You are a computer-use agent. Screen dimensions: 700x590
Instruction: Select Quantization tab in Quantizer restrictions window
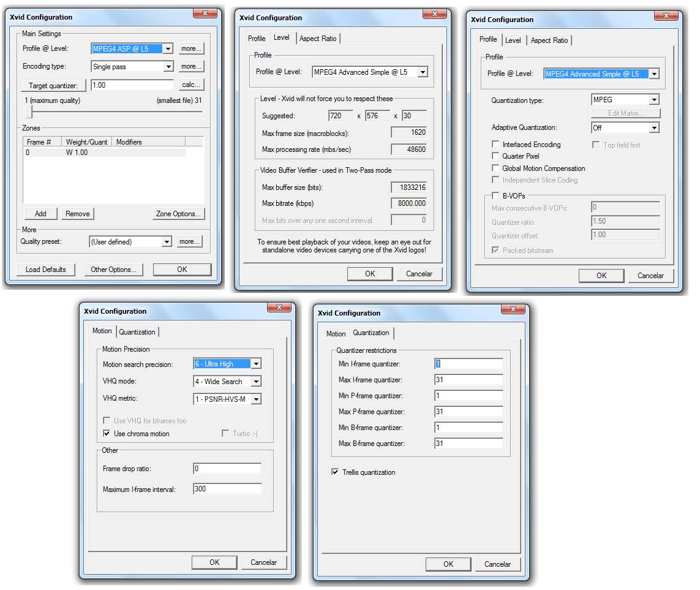[x=371, y=333]
